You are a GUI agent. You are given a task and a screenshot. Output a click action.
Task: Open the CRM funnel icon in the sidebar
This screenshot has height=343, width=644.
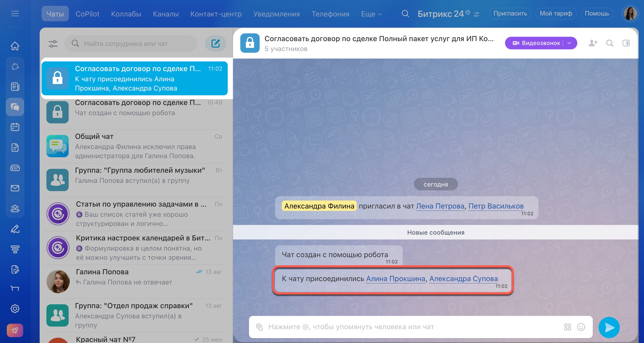click(15, 249)
